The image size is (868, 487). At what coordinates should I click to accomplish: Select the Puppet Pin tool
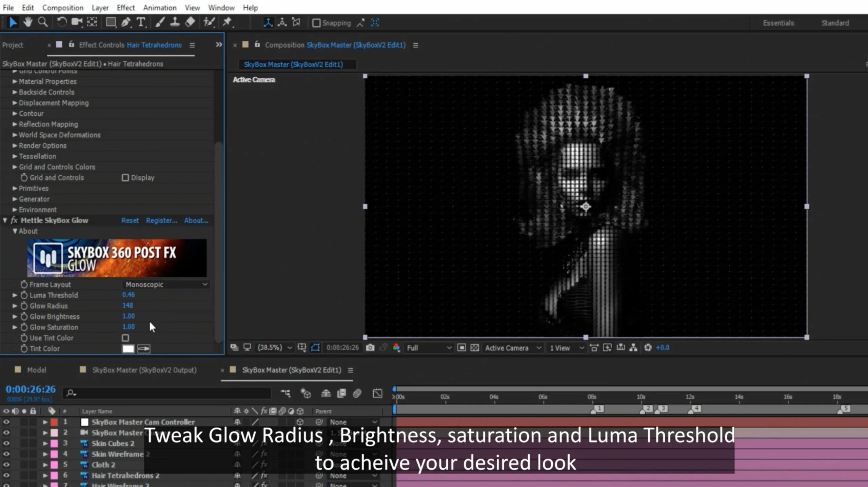click(x=227, y=22)
